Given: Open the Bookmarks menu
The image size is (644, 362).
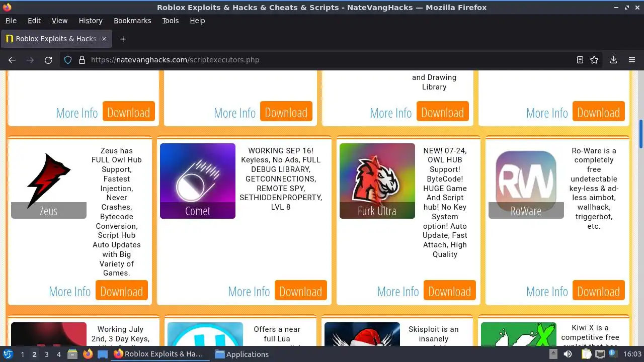Looking at the screenshot, I should tap(132, 21).
